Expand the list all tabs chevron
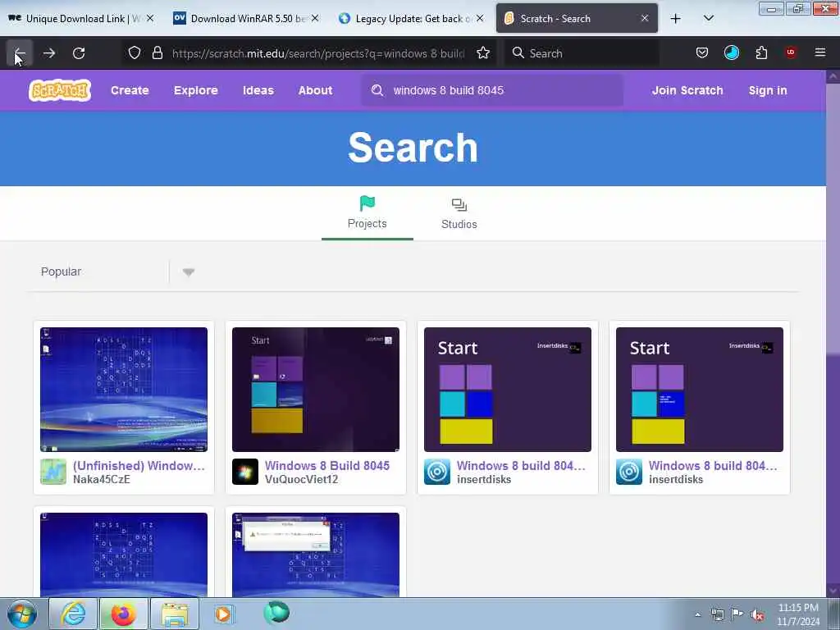The image size is (840, 630). click(x=708, y=18)
